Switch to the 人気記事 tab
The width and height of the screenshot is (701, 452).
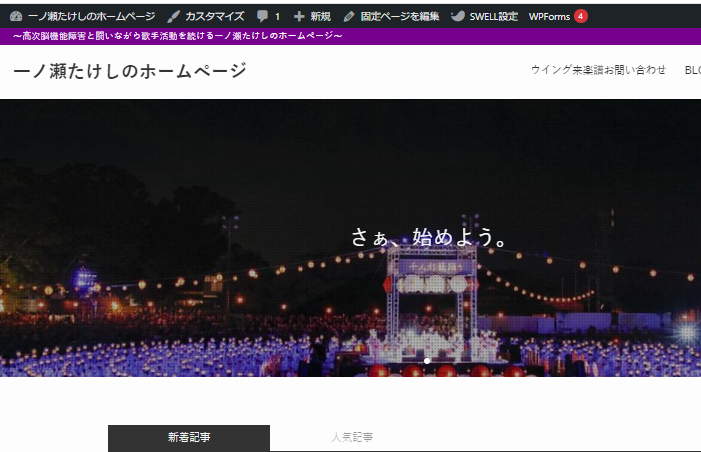pyautogui.click(x=352, y=438)
